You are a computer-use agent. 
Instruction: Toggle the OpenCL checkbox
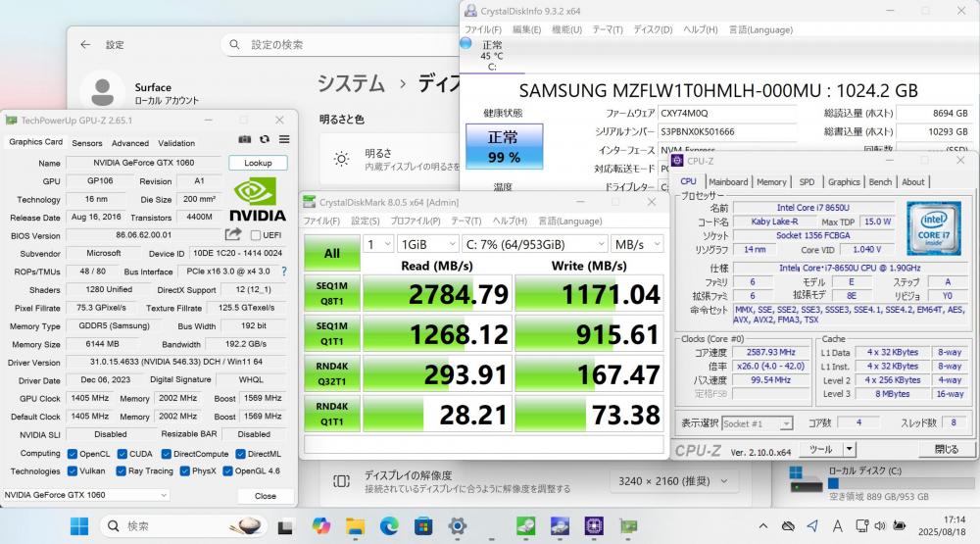point(73,454)
